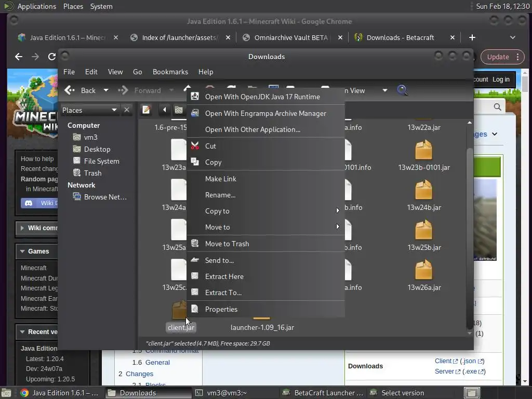Select launcher-1.09_16.jar file

point(262,324)
